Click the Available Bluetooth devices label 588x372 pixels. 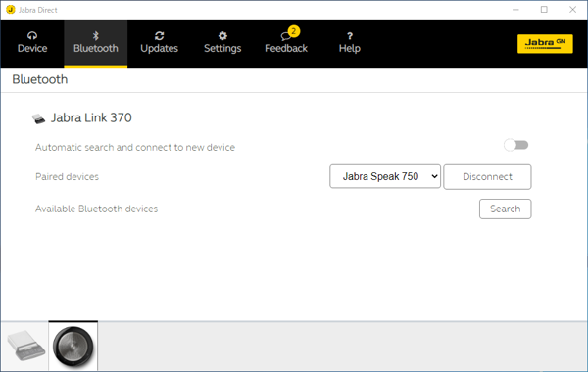(96, 209)
